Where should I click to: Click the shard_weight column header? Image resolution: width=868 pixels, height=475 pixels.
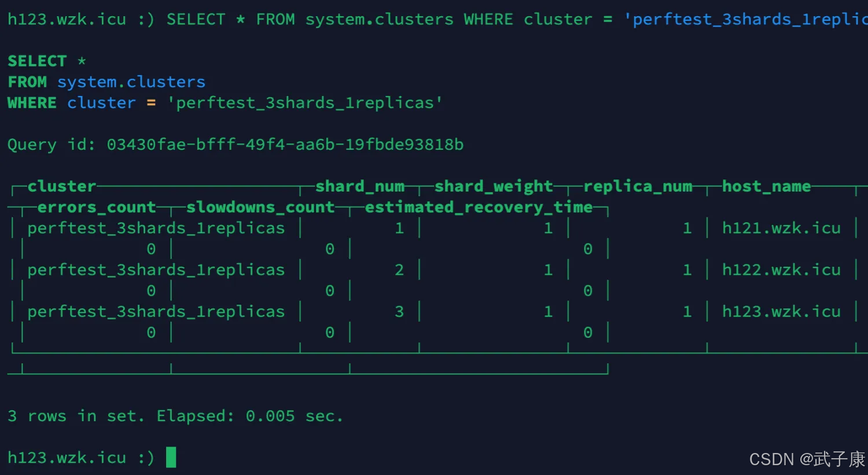click(494, 186)
